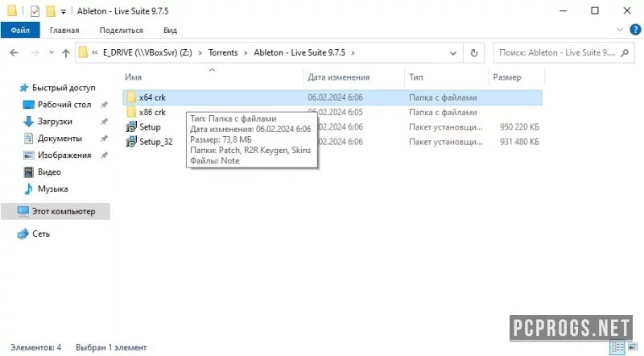Show hidden breadcrumb path via double chevron
The width and height of the screenshot is (644, 356).
tap(95, 52)
